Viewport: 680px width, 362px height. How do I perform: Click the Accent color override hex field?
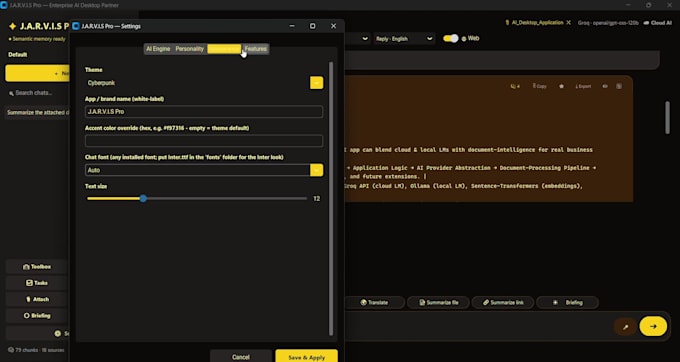tap(204, 141)
